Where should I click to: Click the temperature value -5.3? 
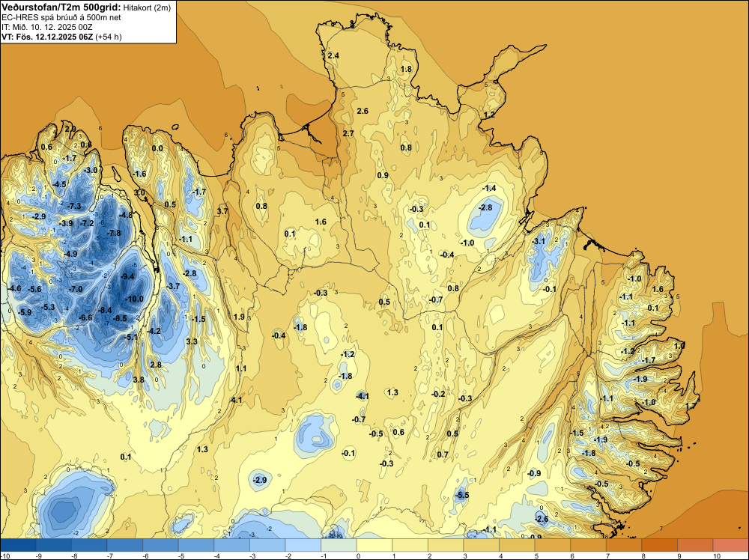(48, 307)
